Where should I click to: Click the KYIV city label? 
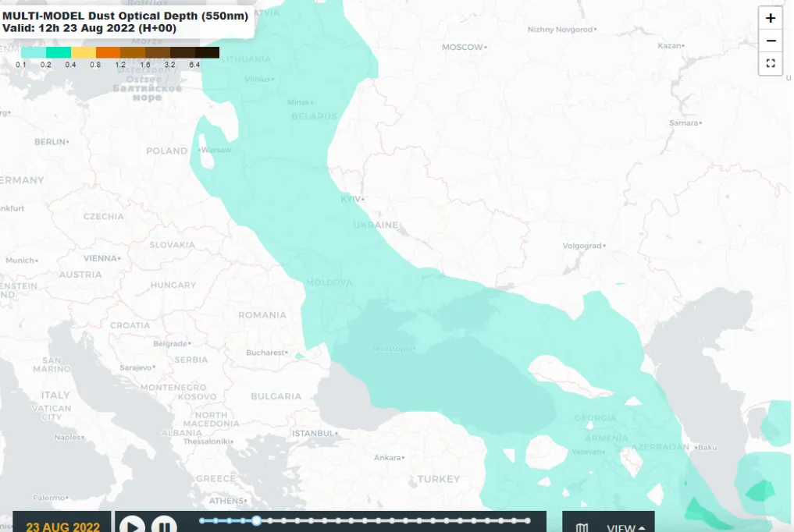click(x=351, y=199)
